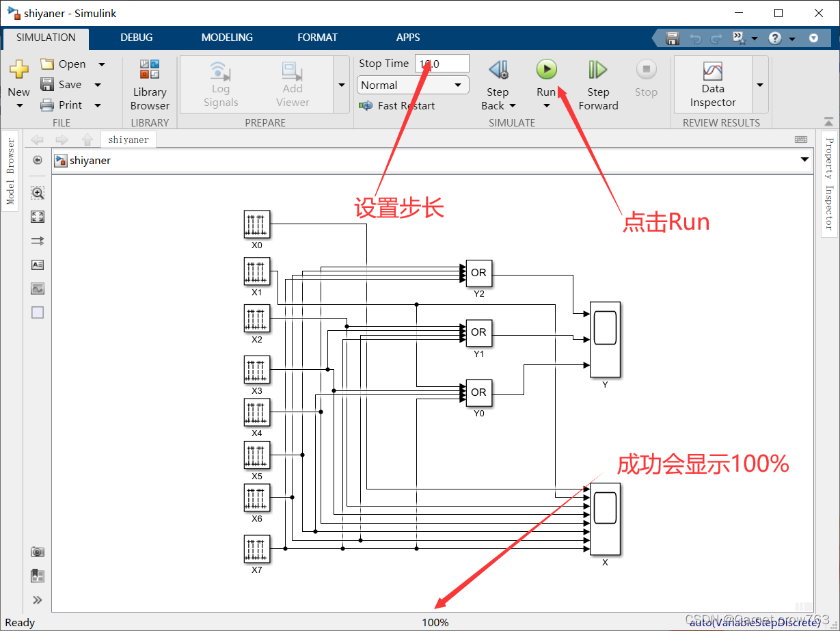The height and width of the screenshot is (631, 840).
Task: Open the simulation mode dropdown showing Normal
Action: click(413, 85)
